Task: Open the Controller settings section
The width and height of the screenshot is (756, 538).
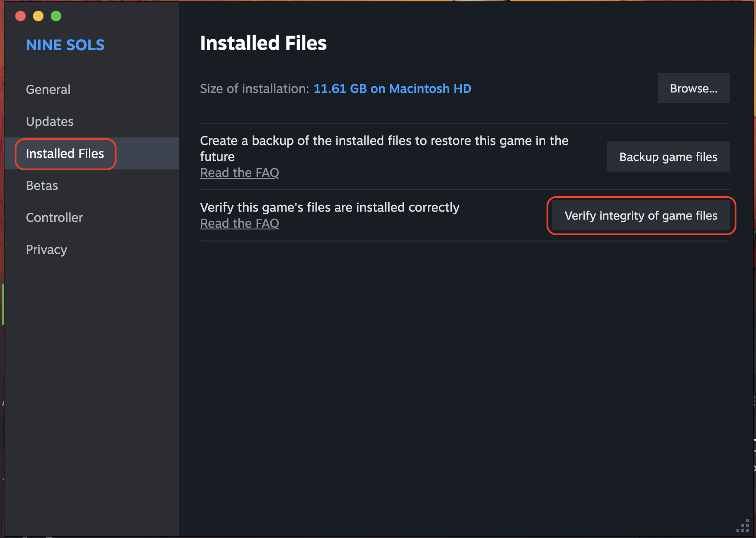Action: [54, 217]
